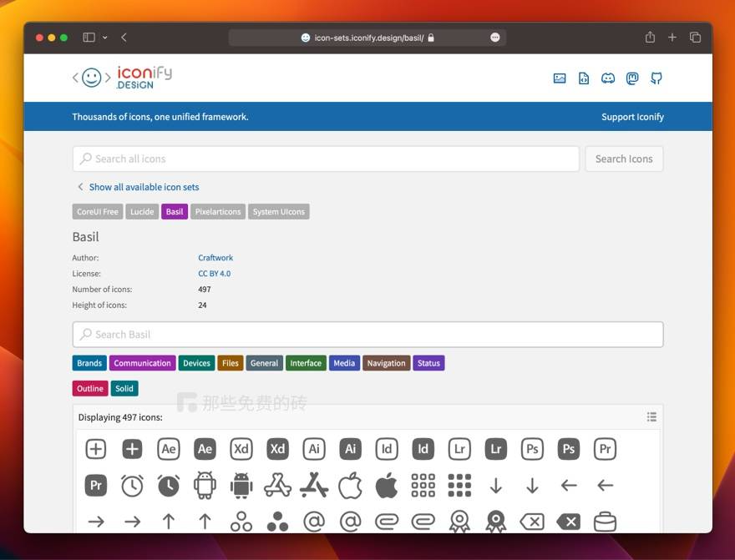
Task: Click the solid Lightroom (Lr) icon
Action: (x=496, y=449)
